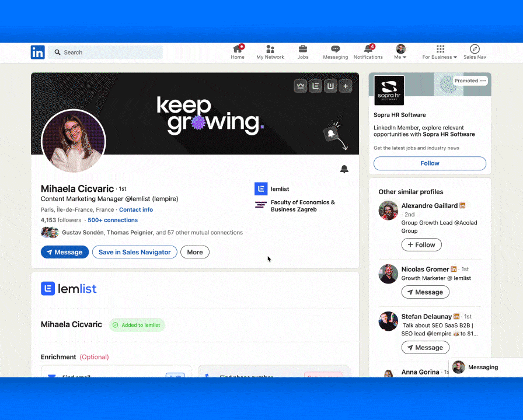
Task: Open the My Network icon
Action: [270, 49]
